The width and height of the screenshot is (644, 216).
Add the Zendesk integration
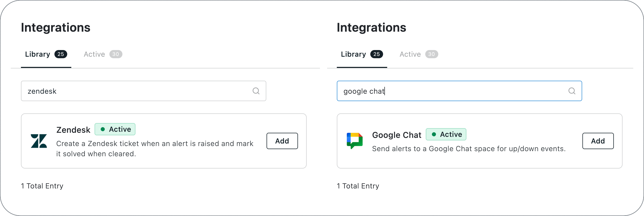point(282,141)
